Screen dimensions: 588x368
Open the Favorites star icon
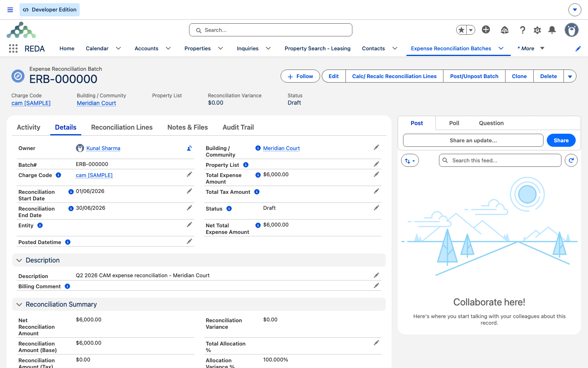pos(461,30)
